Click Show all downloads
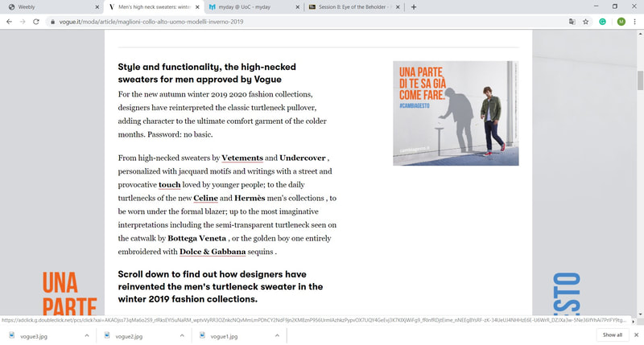Screen dimensions: 644x345 coord(613,335)
